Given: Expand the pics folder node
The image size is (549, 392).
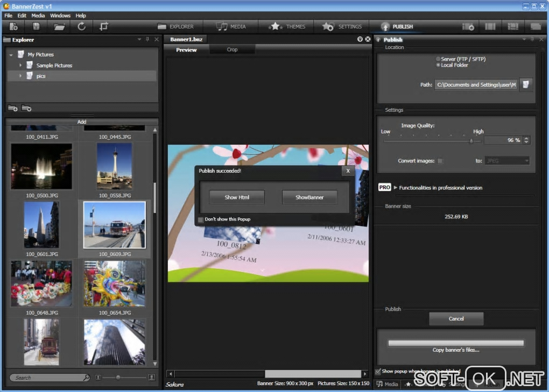Looking at the screenshot, I should 20,76.
